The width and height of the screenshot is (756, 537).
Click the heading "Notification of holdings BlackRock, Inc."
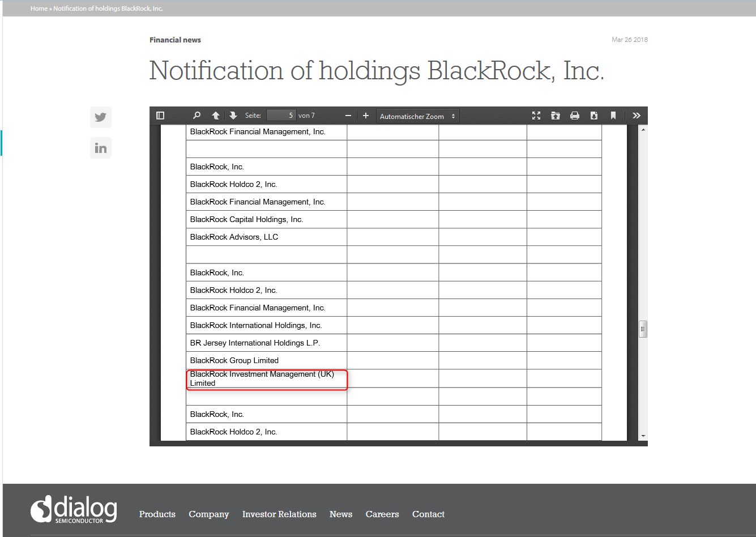pos(377,71)
